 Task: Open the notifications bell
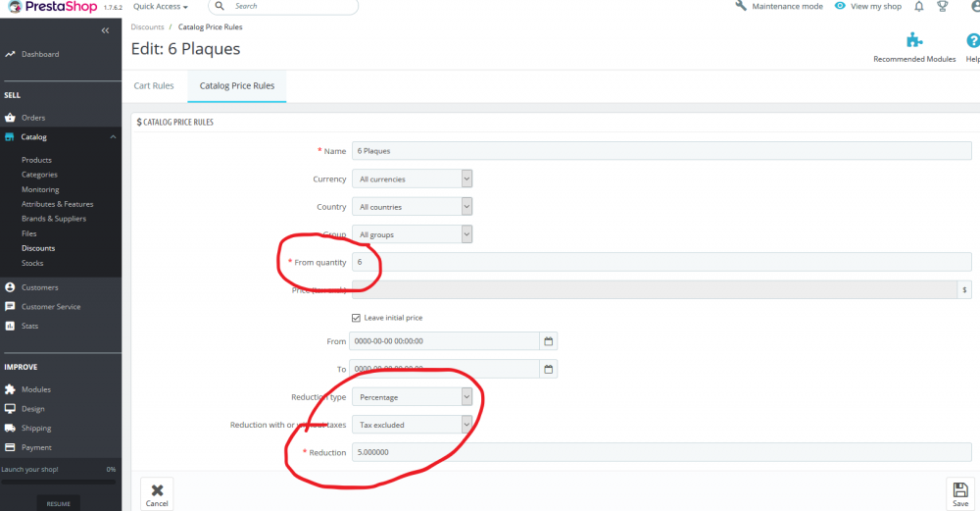tap(919, 6)
